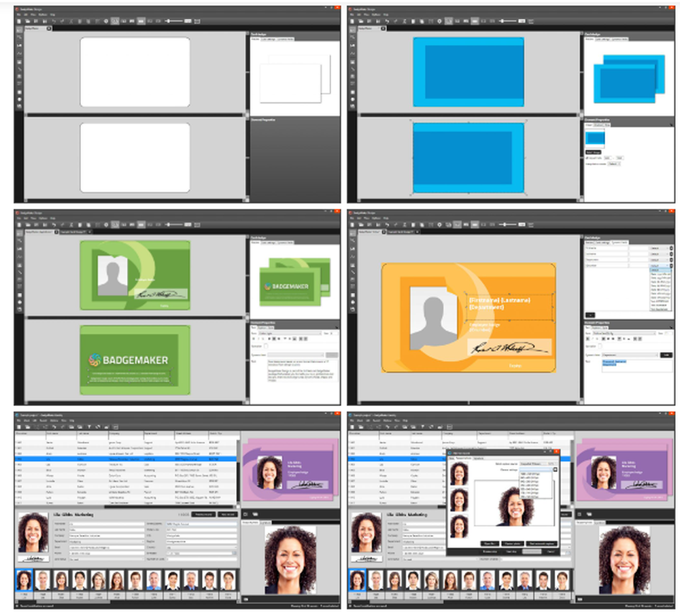Select the blue-shirt man thumbnail in records photo strip
The height and width of the screenshot is (616, 680).
point(154,581)
